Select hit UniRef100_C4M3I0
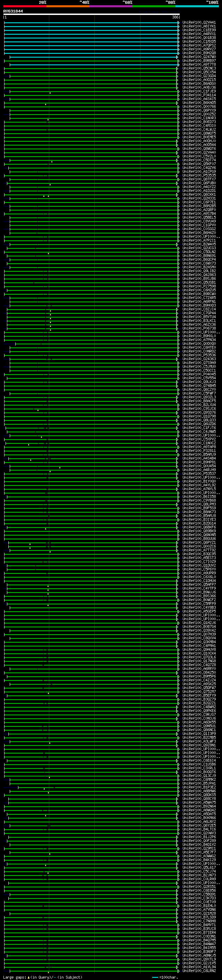 (x=199, y=125)
